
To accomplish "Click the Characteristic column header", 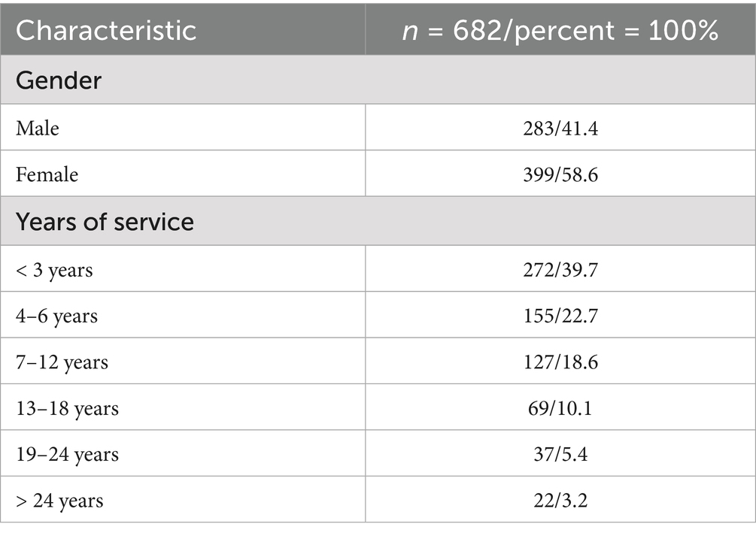I will [x=106, y=30].
